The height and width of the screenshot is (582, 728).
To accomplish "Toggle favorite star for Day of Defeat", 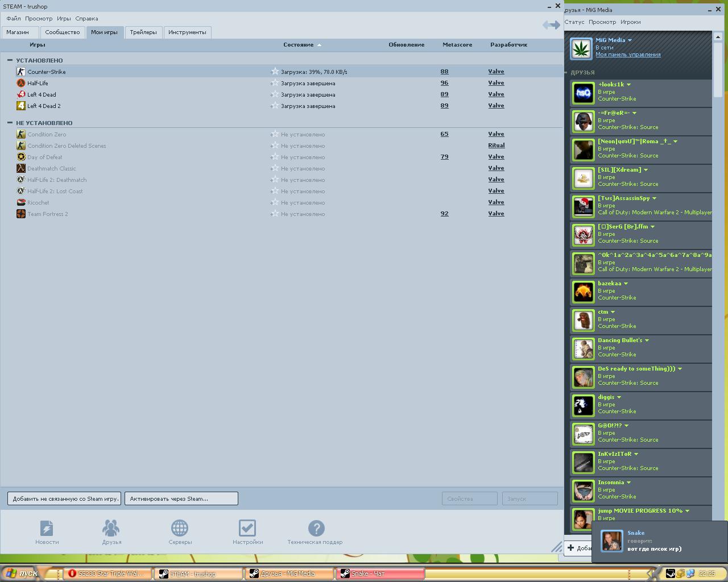I will click(275, 157).
